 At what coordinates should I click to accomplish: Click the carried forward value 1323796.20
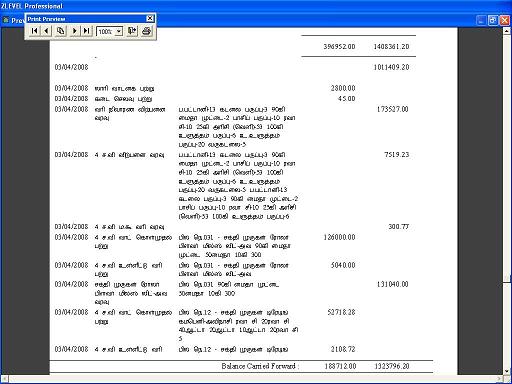392,366
